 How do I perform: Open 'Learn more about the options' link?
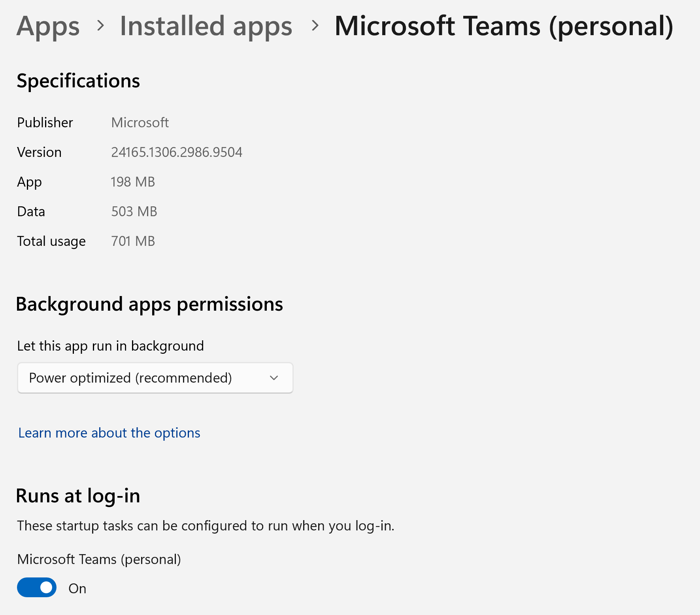click(x=109, y=433)
